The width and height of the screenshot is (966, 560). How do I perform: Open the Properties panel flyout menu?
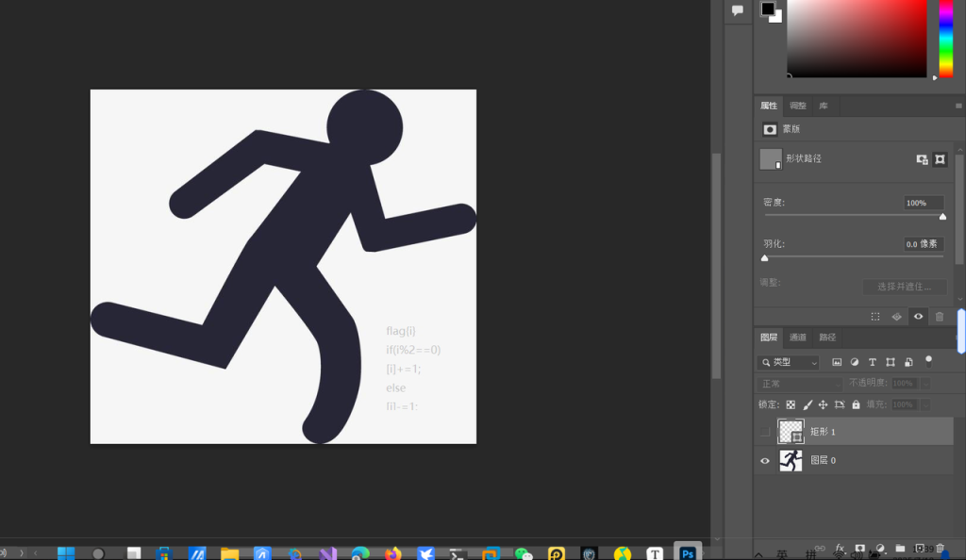coord(958,106)
